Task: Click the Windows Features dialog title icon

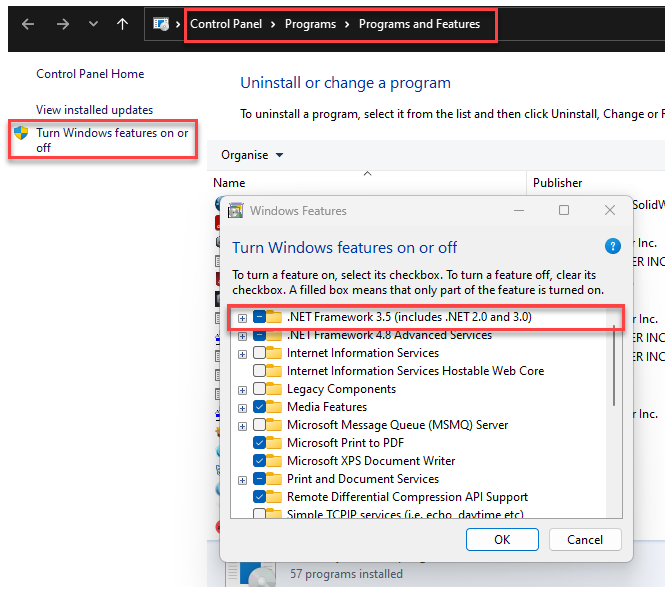Action: point(236,210)
